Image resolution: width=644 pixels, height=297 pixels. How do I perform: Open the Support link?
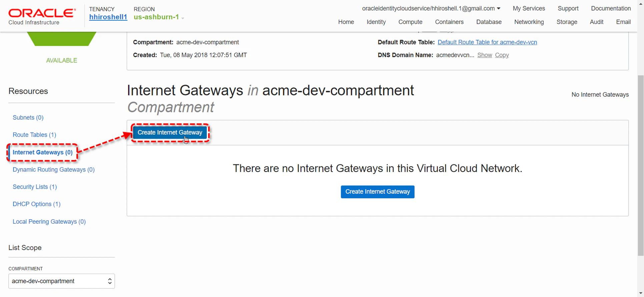point(568,8)
